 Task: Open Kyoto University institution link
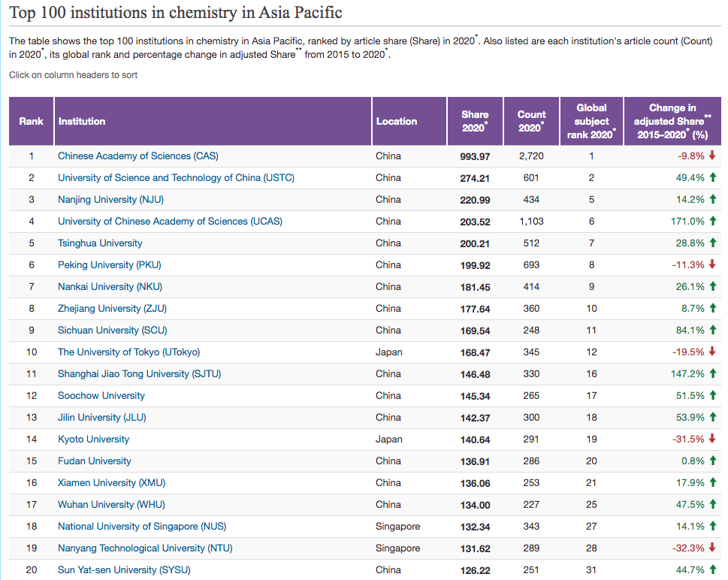pos(93,440)
